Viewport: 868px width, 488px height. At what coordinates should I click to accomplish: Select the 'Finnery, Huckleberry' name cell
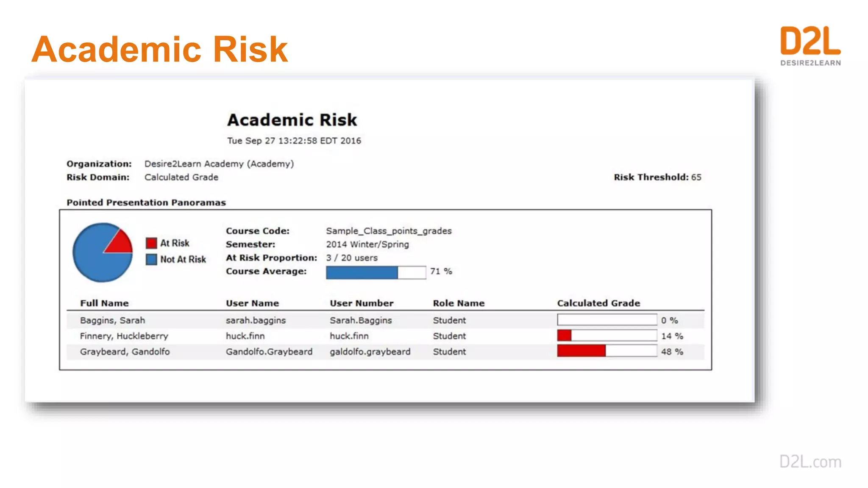point(124,336)
